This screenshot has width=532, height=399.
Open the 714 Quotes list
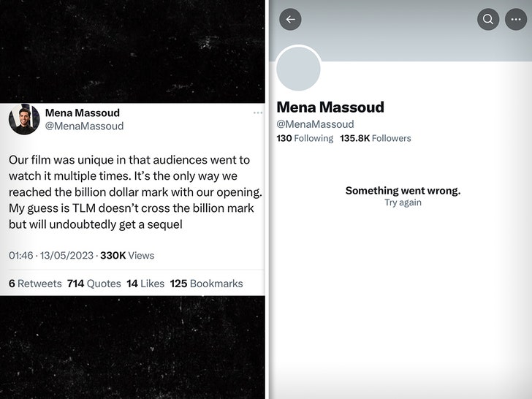94,284
